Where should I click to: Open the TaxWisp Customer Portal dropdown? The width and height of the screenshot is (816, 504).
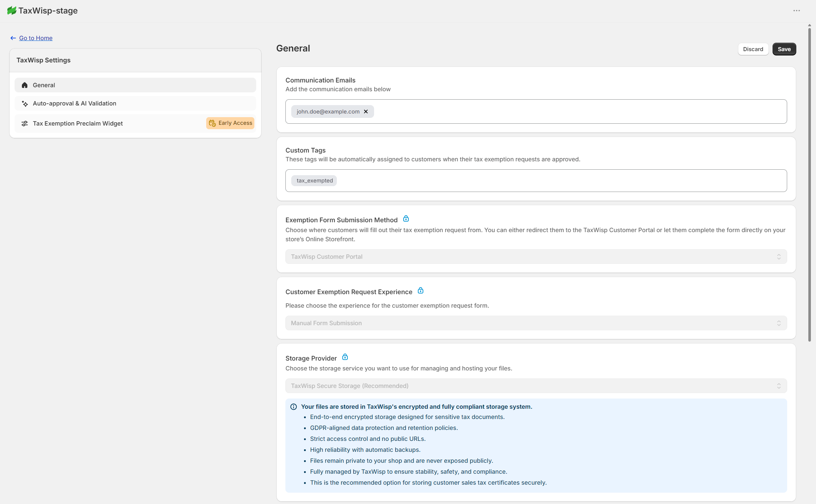tap(536, 257)
